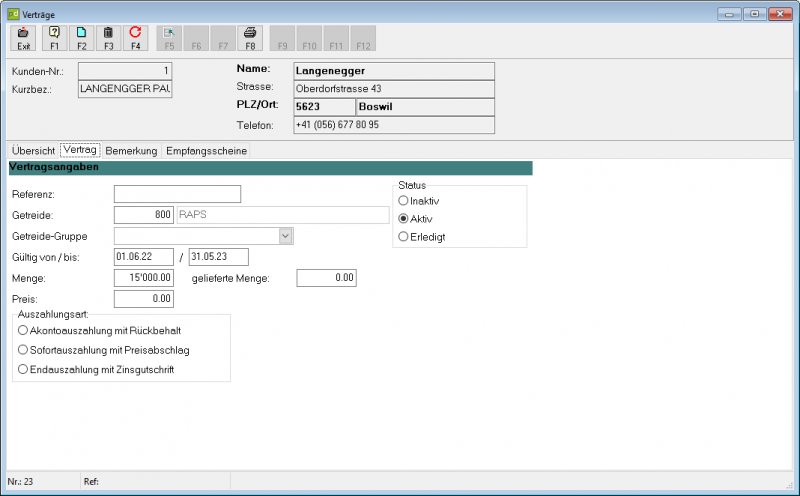Delete record using F3 trash icon
Image resolution: width=800 pixels, height=496 pixels.
click(x=108, y=38)
